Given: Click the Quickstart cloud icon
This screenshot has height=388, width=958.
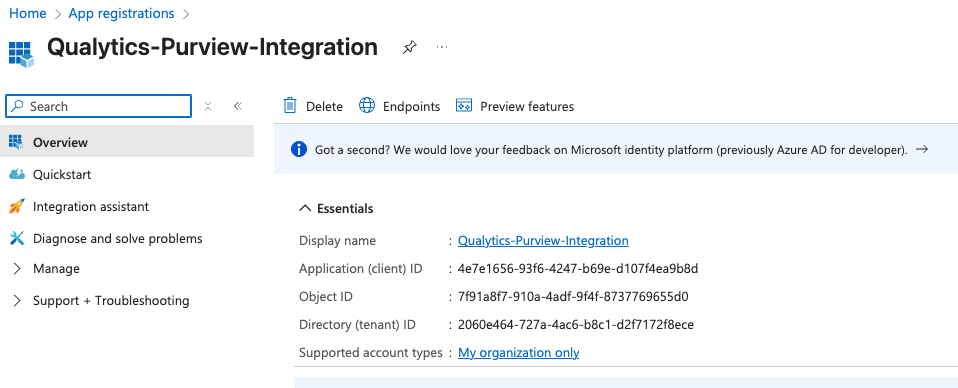Looking at the screenshot, I should [16, 174].
